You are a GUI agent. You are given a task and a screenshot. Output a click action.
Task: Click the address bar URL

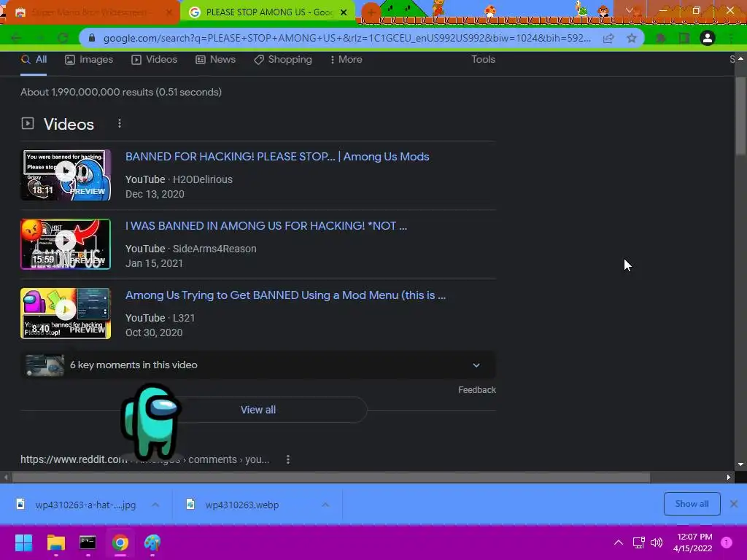347,38
